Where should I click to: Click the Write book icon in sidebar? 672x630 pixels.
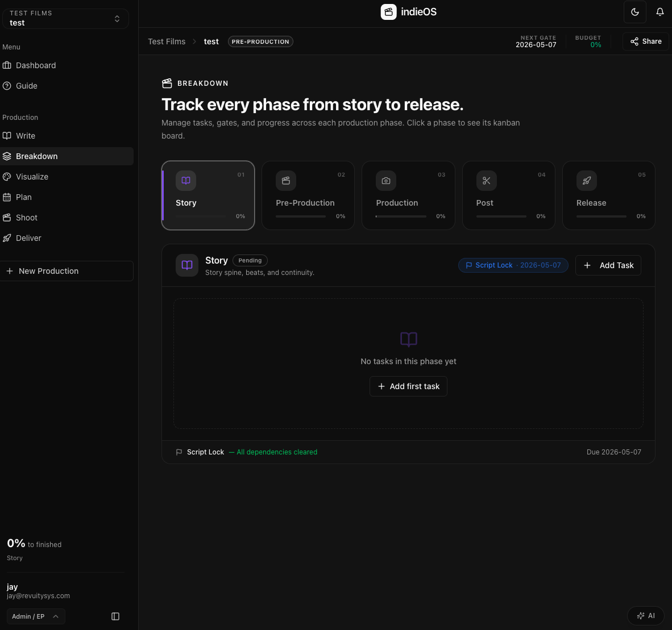(7, 136)
